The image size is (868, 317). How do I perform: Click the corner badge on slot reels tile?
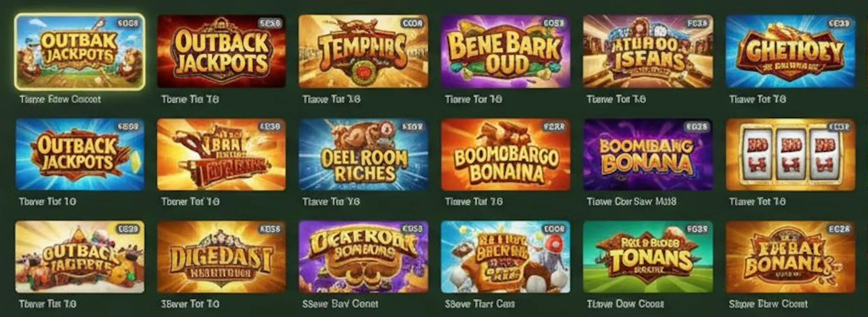tap(839, 127)
